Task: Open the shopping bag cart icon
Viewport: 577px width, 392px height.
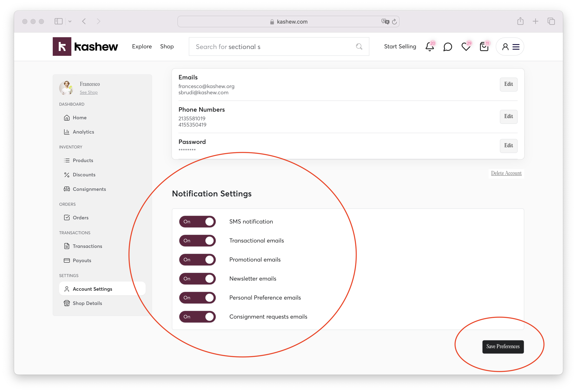Action: click(484, 47)
